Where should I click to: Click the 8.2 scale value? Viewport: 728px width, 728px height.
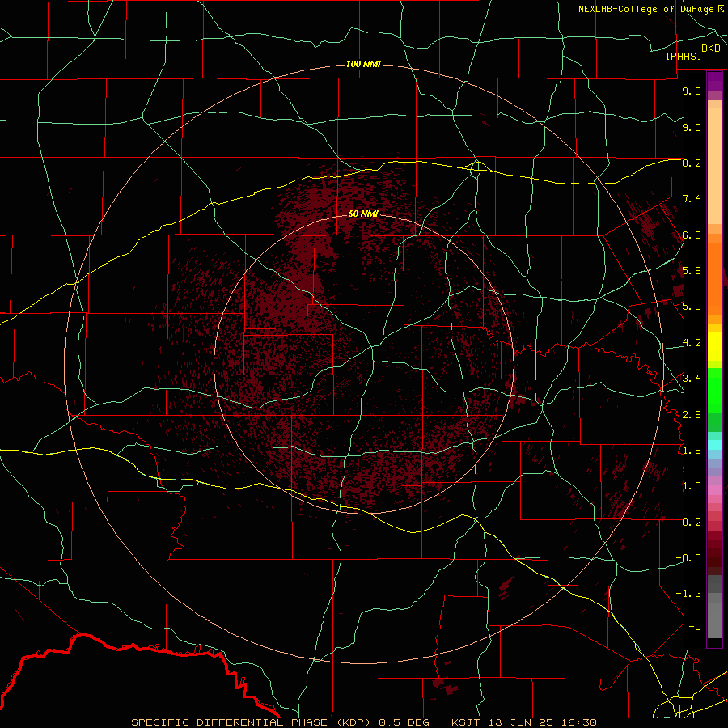pyautogui.click(x=692, y=163)
